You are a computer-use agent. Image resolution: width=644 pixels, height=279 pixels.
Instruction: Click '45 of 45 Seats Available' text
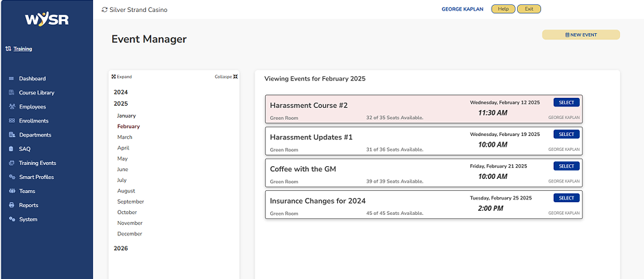click(395, 213)
